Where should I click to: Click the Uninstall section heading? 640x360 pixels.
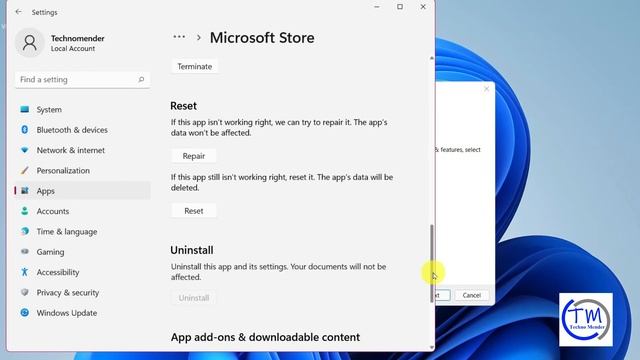[192, 250]
